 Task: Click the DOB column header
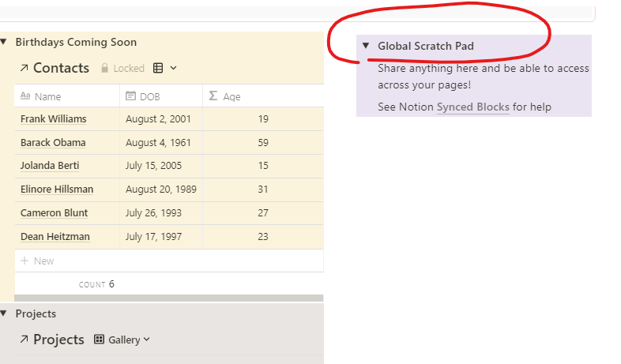pos(149,97)
